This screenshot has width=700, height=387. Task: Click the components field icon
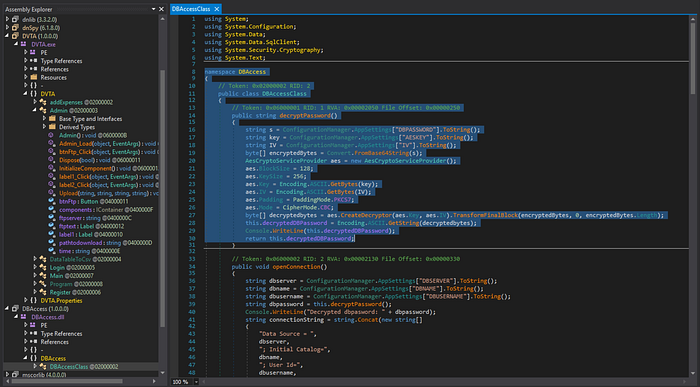pos(51,210)
